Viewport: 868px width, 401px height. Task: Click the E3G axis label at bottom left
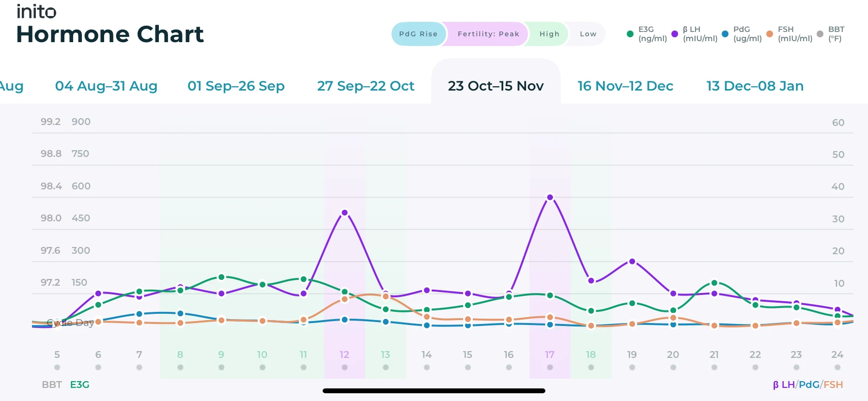point(80,385)
